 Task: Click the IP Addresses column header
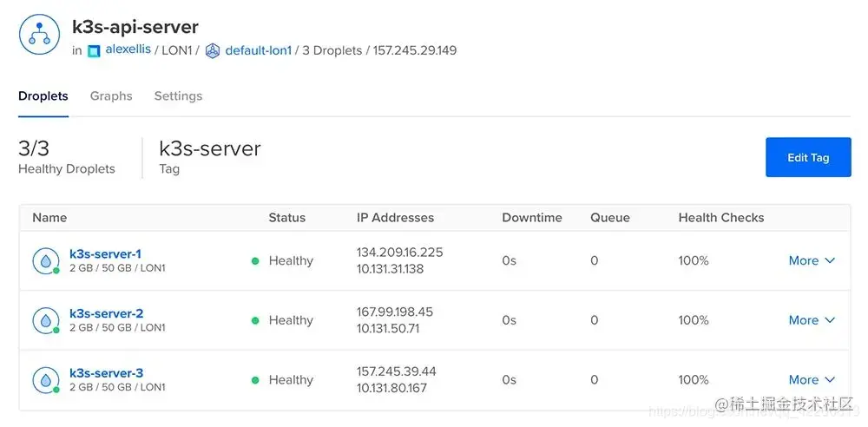[x=395, y=218]
